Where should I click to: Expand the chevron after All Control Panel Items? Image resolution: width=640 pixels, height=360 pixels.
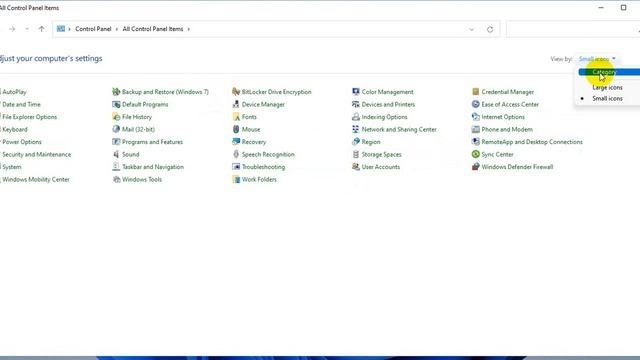click(189, 29)
